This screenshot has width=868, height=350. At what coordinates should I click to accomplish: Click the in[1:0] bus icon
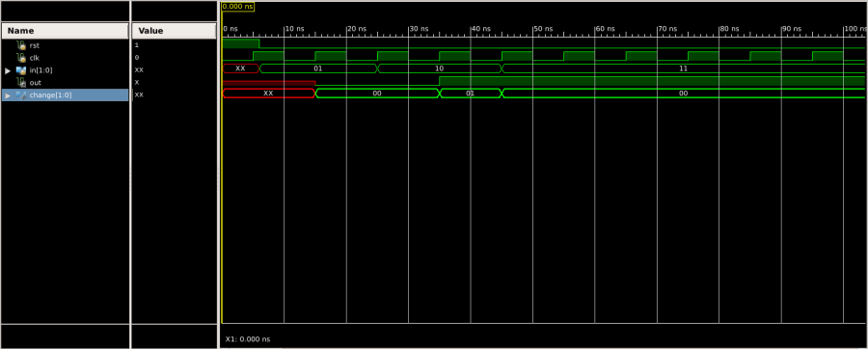pyautogui.click(x=21, y=70)
